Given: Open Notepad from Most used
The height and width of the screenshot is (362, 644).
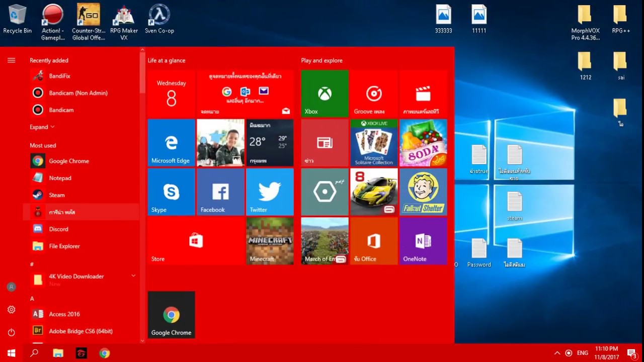Looking at the screenshot, I should click(x=82, y=178).
